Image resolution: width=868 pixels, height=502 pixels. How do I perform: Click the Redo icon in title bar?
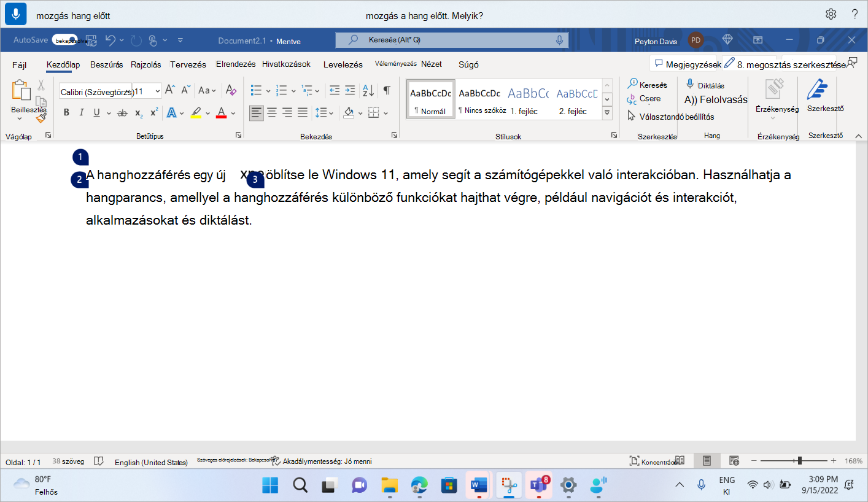tap(136, 40)
